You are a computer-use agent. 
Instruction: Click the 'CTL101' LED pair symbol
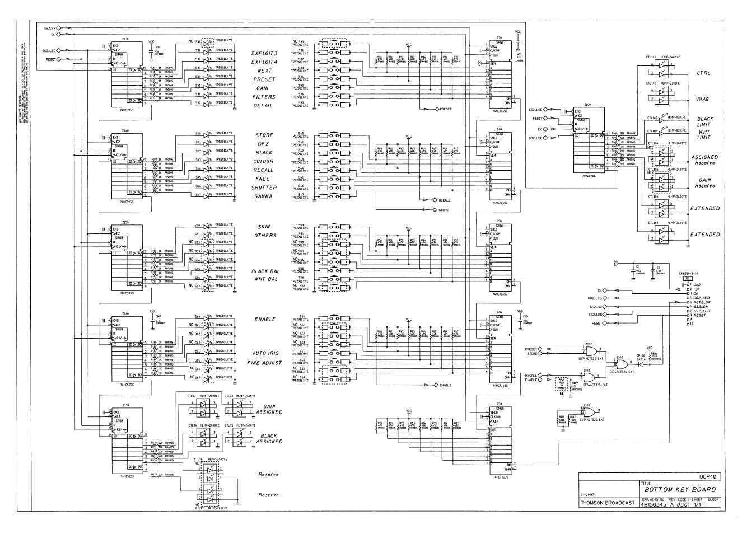pos(662,95)
